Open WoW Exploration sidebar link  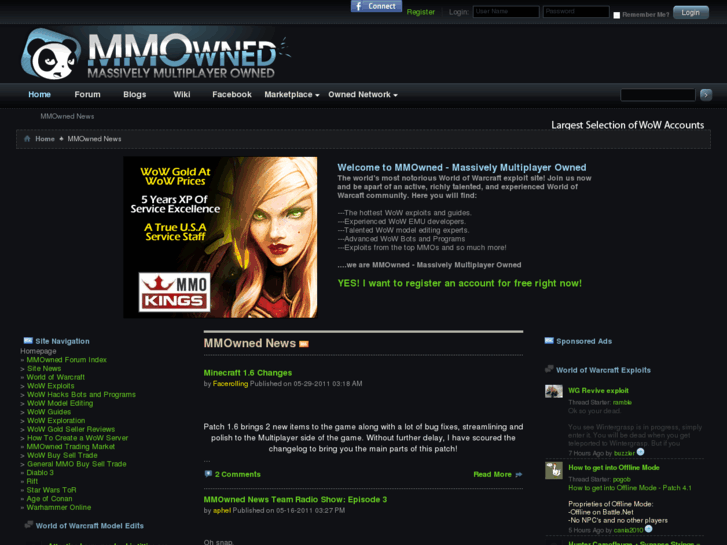(56, 421)
